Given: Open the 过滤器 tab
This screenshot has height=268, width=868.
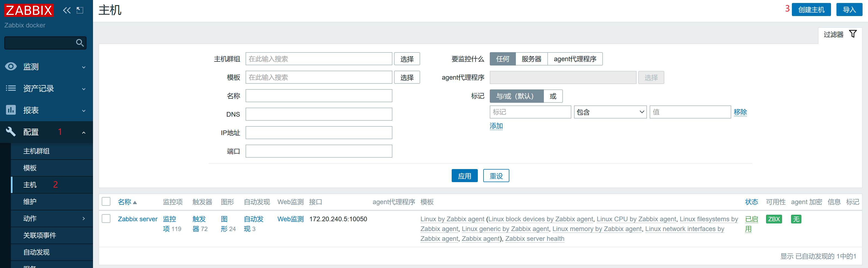Looking at the screenshot, I should (840, 35).
